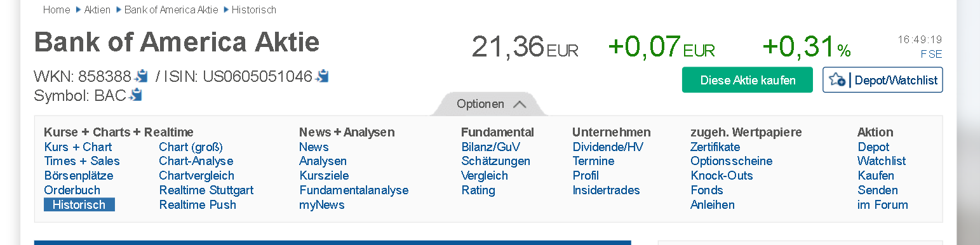The width and height of the screenshot is (980, 245).
Task: View Realtime Push quotes
Action: (x=198, y=205)
